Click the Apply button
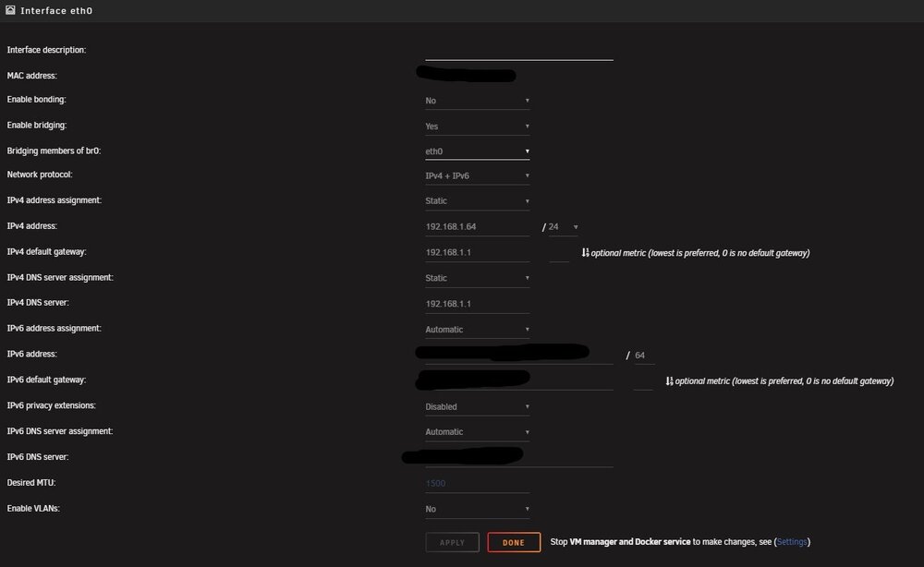This screenshot has height=567, width=924. point(452,542)
